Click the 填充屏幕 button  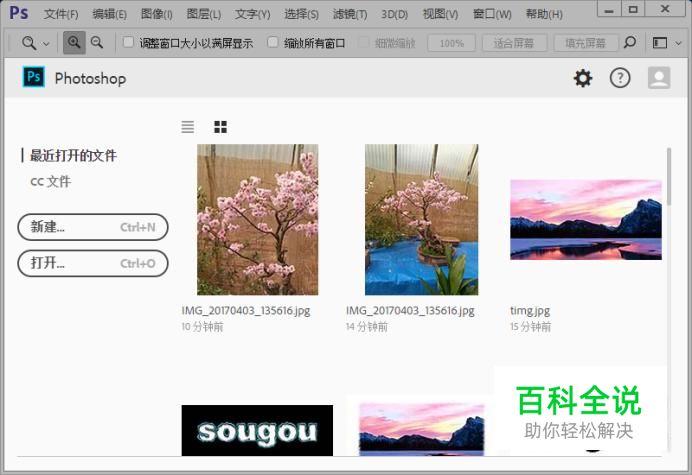585,43
